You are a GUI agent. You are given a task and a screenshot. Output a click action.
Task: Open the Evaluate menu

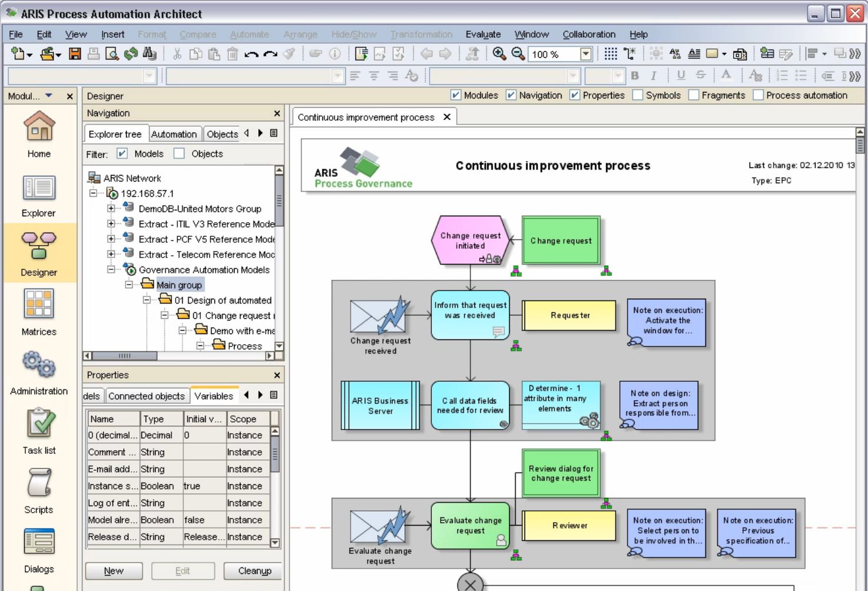pyautogui.click(x=483, y=34)
